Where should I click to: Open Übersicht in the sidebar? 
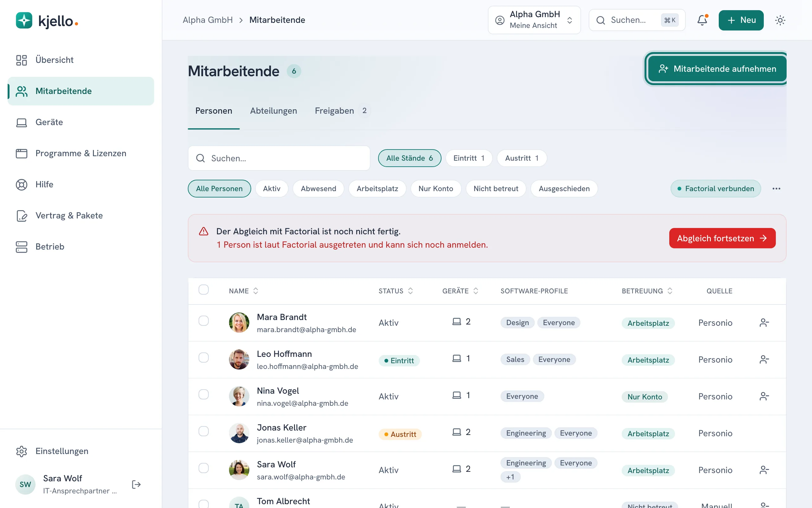tap(81, 60)
